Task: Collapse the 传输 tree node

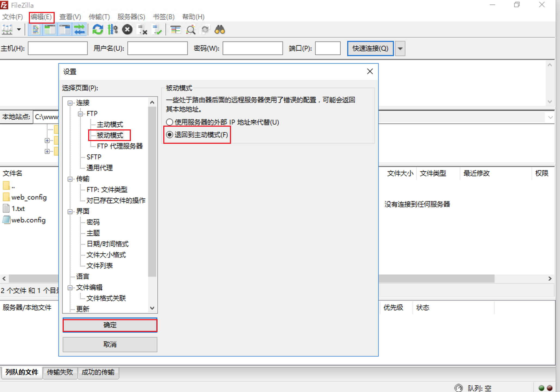Action: tap(70, 179)
